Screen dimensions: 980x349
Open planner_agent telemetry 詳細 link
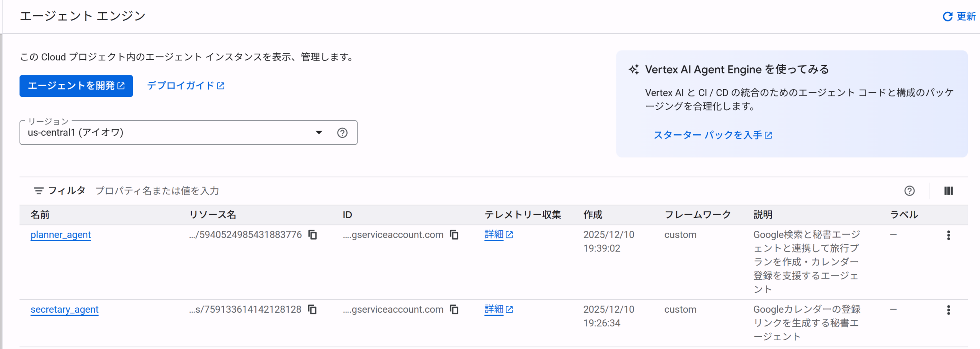498,234
